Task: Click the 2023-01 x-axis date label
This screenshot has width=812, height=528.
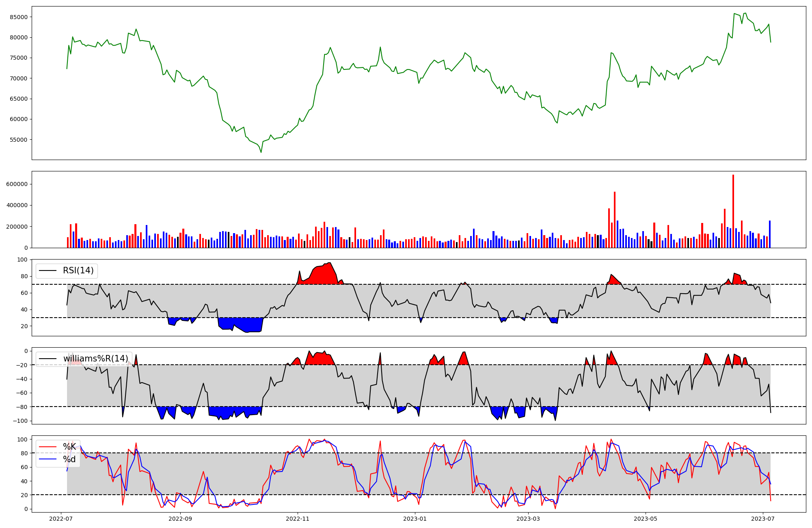Action: (415, 519)
